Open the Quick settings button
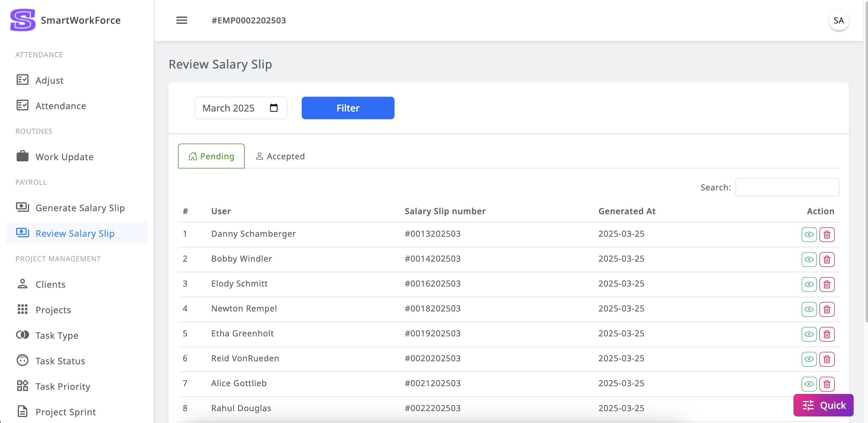The width and height of the screenshot is (868, 423). pyautogui.click(x=823, y=405)
